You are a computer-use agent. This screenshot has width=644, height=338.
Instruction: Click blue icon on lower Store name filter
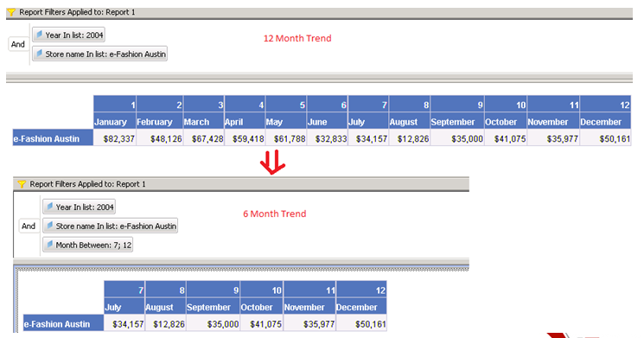pyautogui.click(x=49, y=226)
